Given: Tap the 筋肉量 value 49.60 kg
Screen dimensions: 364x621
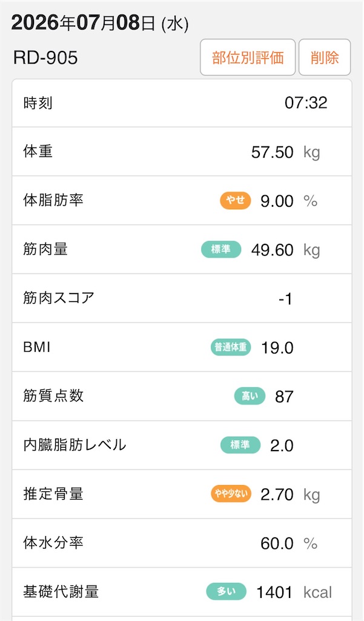Looking at the screenshot, I should (286, 250).
